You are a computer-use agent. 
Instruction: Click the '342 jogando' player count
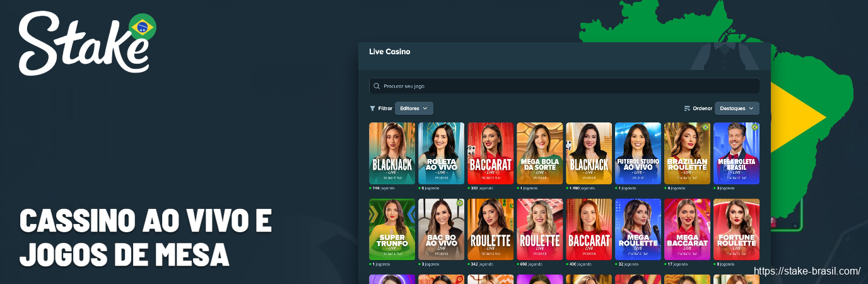click(x=481, y=264)
